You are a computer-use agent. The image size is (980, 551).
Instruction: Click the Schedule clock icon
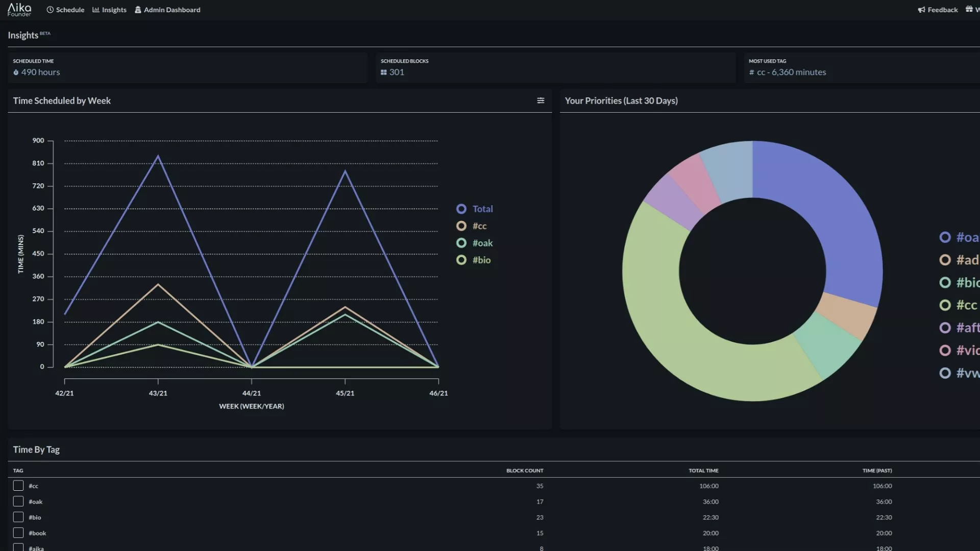pyautogui.click(x=50, y=10)
